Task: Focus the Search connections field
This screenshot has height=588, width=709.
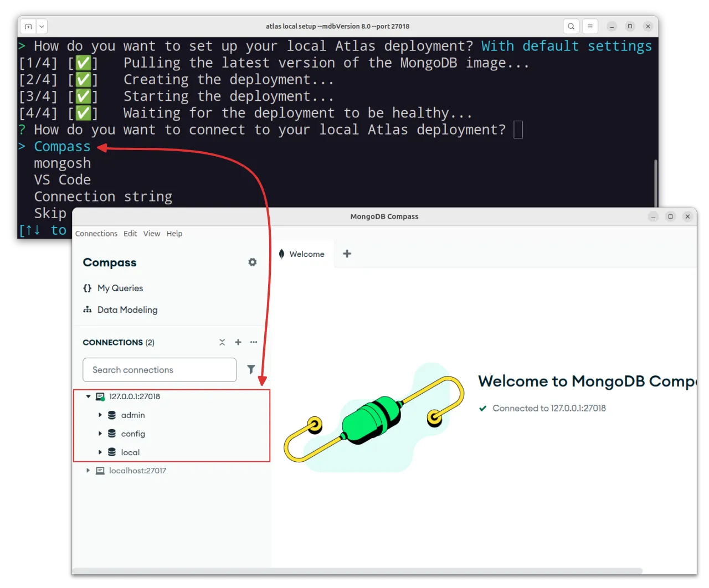Action: click(160, 370)
